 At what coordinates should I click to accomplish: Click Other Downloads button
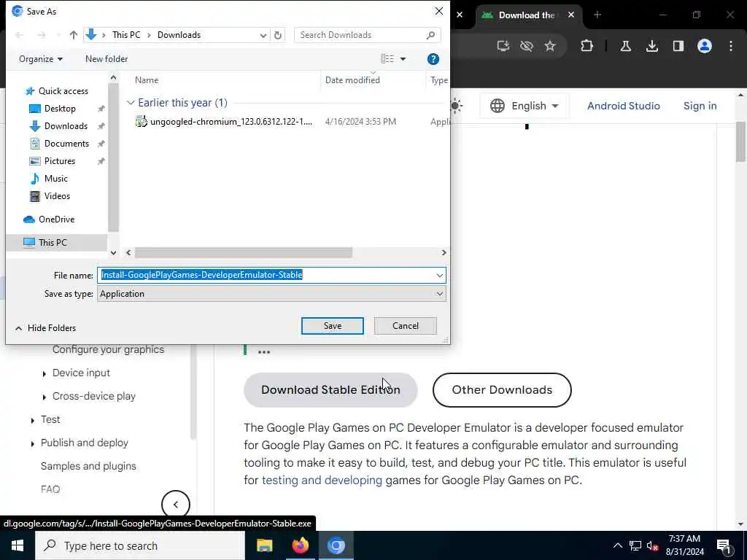pos(502,390)
